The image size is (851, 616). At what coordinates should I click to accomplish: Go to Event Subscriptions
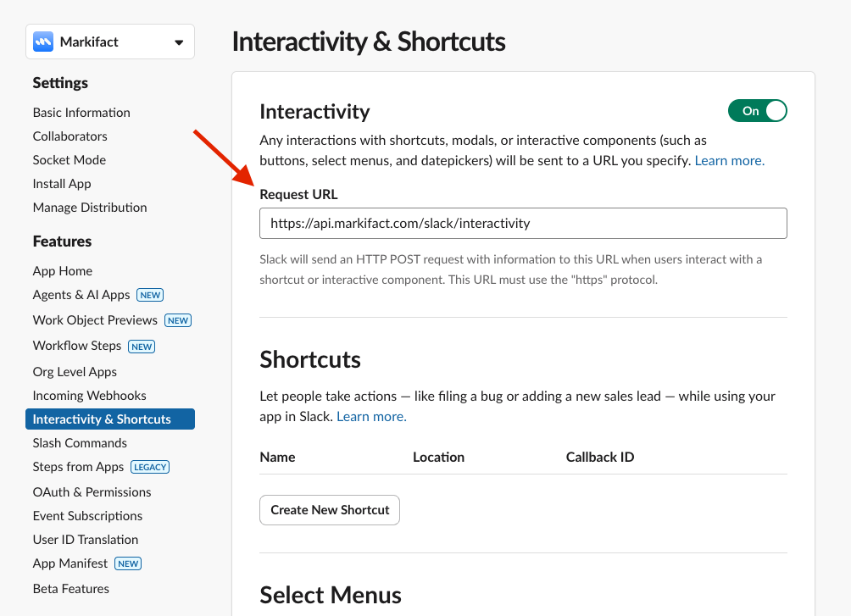coord(87,515)
